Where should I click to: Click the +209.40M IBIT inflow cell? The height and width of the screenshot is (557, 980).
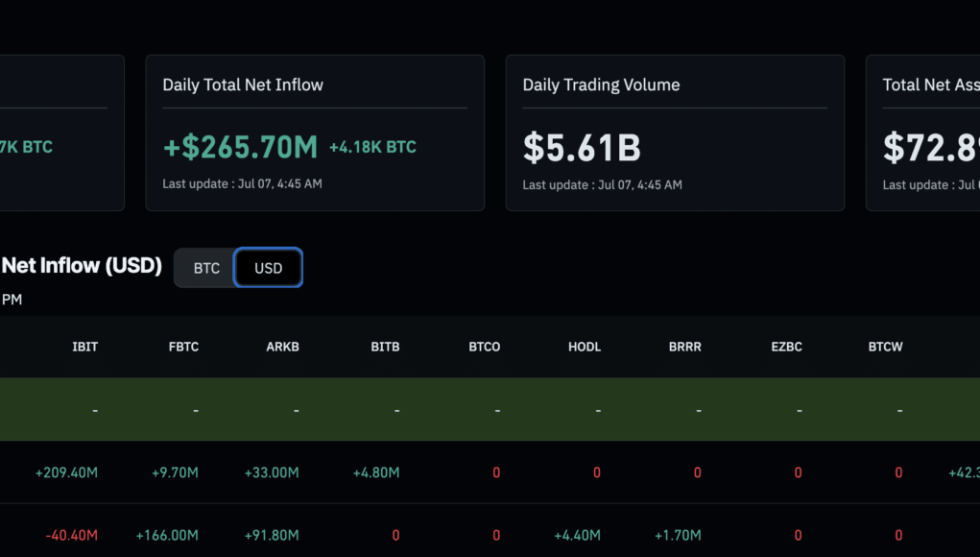coord(66,472)
